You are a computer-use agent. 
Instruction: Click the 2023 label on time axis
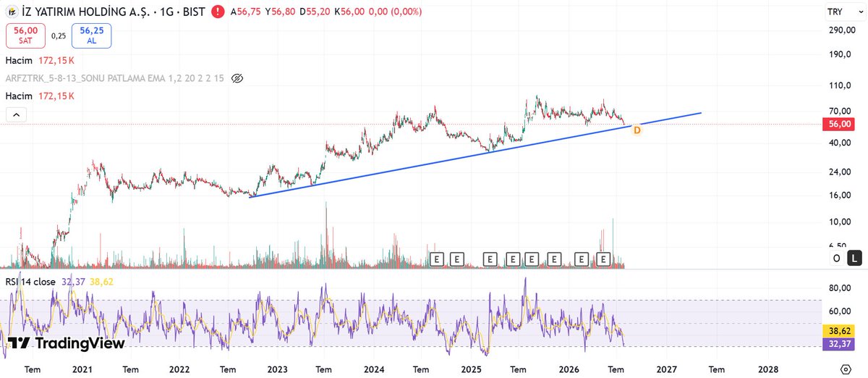coord(277,369)
